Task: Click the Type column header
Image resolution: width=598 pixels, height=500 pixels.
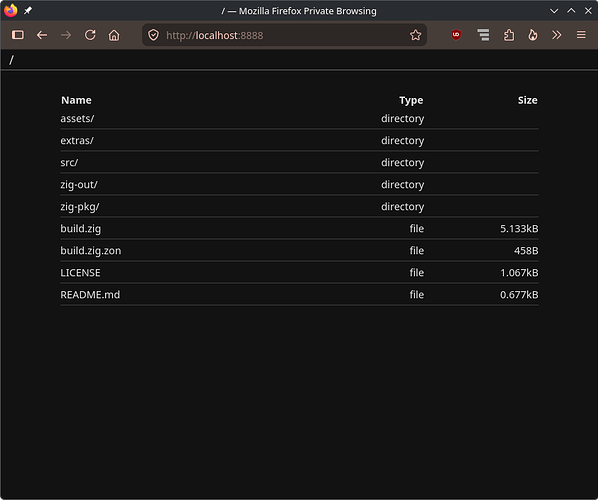Action: click(411, 100)
